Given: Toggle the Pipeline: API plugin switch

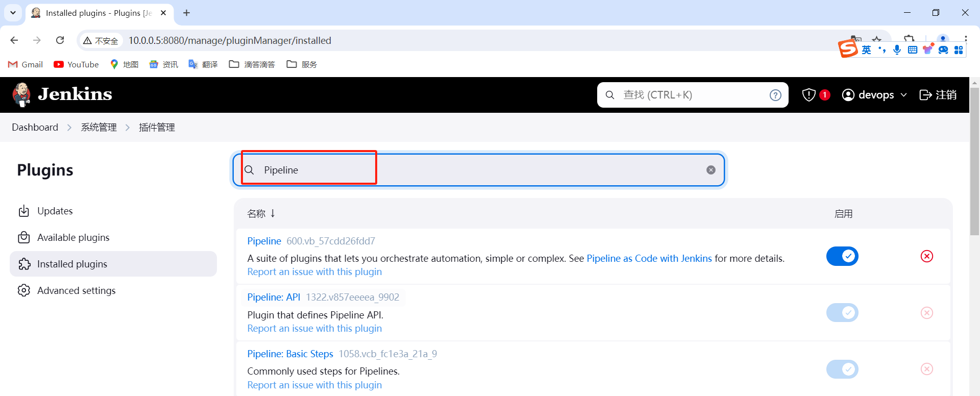Looking at the screenshot, I should coord(843,313).
